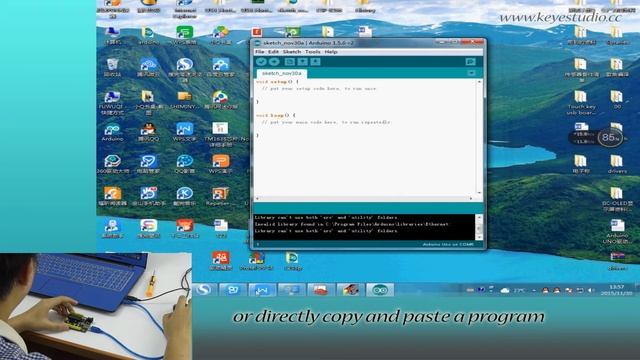Click the editor horizontal scrollbar
This screenshot has width=640, height=360.
(364, 198)
